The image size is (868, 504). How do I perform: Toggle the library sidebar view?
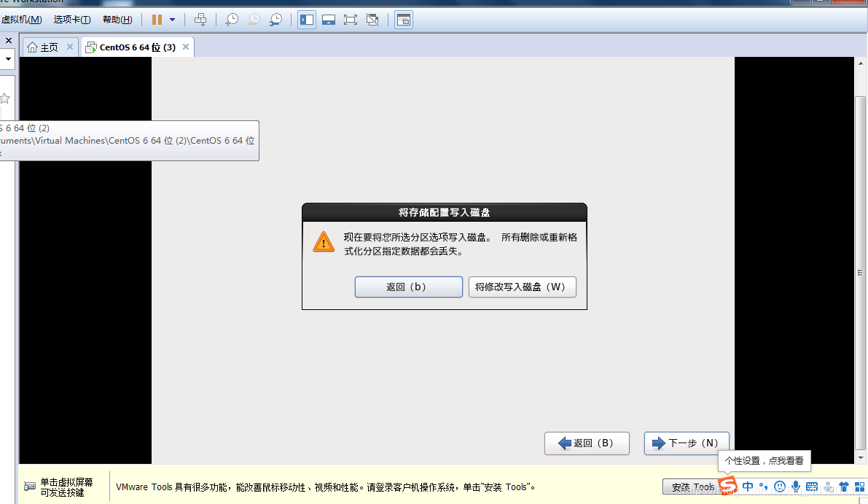pos(307,20)
